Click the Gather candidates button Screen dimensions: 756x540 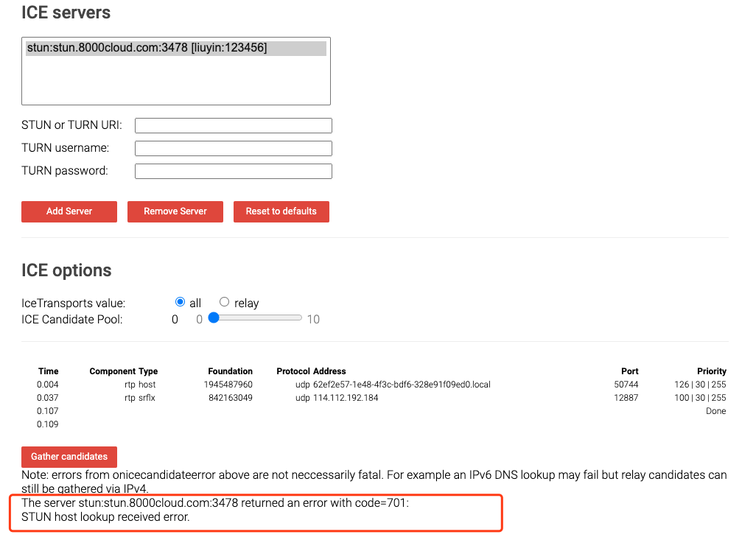coord(69,457)
